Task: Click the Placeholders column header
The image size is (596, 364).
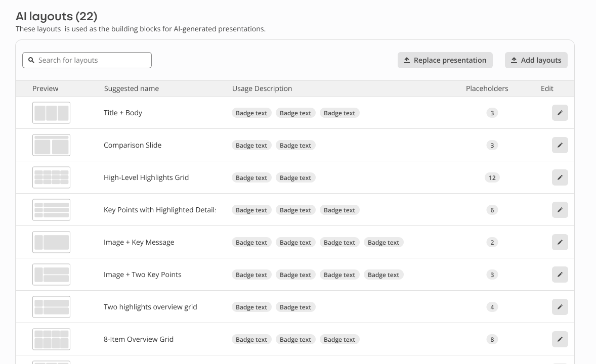Action: click(x=487, y=88)
